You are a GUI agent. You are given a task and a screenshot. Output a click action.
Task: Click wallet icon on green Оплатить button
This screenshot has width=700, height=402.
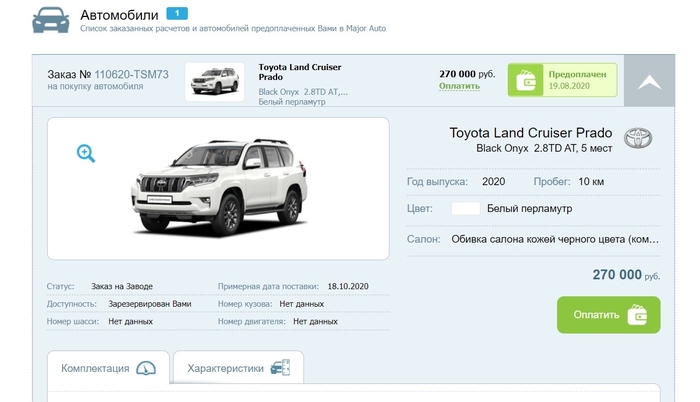(x=637, y=315)
